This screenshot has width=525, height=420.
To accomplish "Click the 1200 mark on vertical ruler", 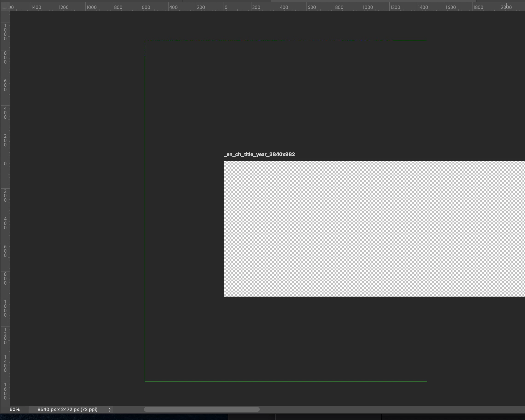I will coord(5,336).
